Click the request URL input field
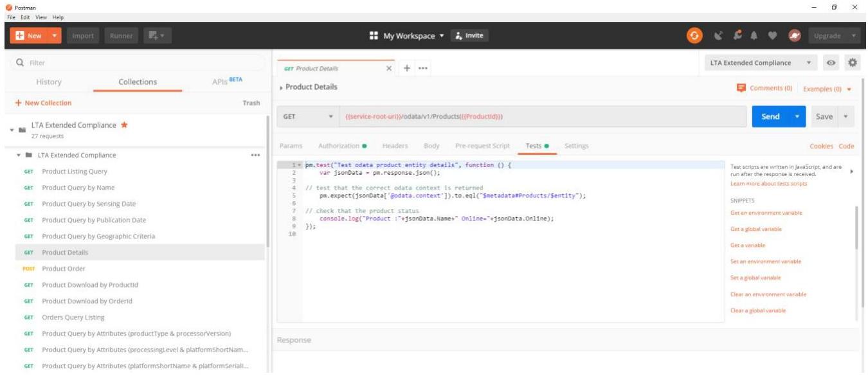Screen dimensions: 868x376 543,116
